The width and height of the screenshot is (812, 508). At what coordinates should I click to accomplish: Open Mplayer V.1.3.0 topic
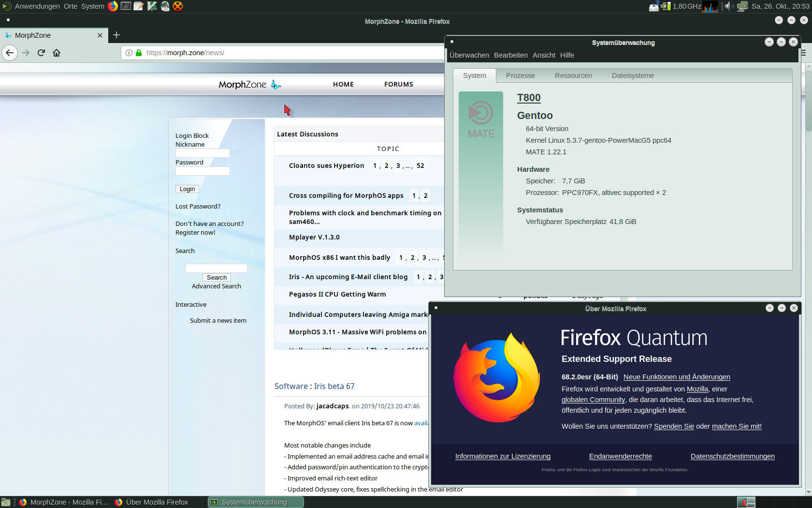click(314, 237)
